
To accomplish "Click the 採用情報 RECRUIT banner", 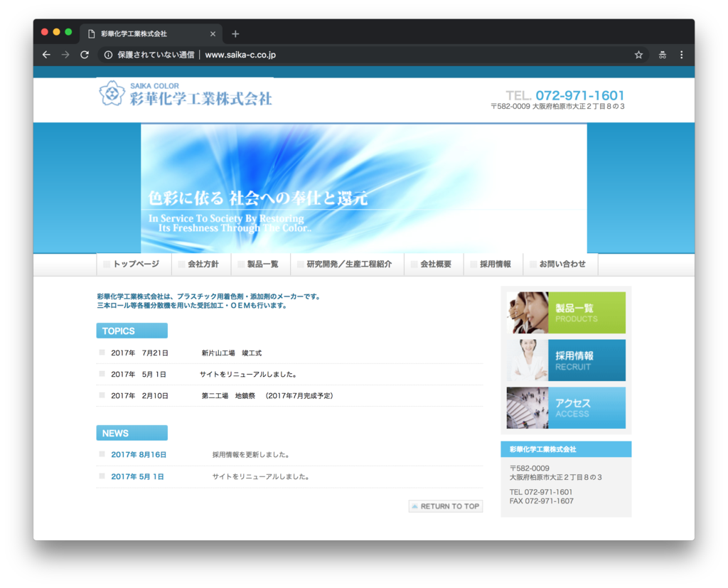I will tap(566, 360).
